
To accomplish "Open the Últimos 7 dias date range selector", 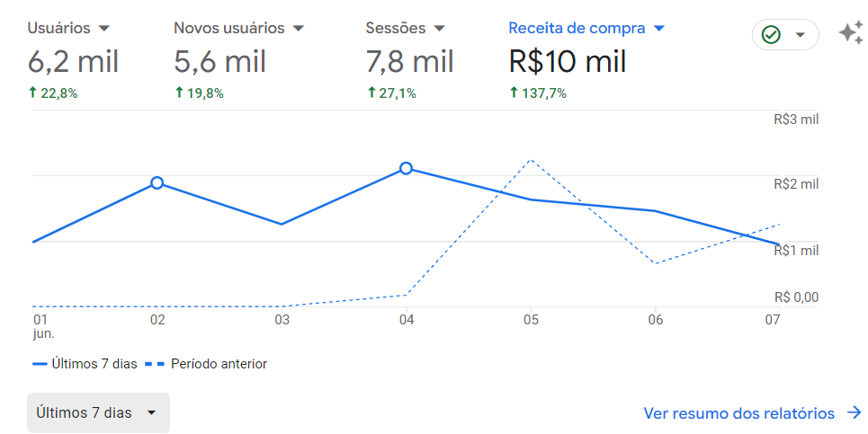I will (x=98, y=413).
